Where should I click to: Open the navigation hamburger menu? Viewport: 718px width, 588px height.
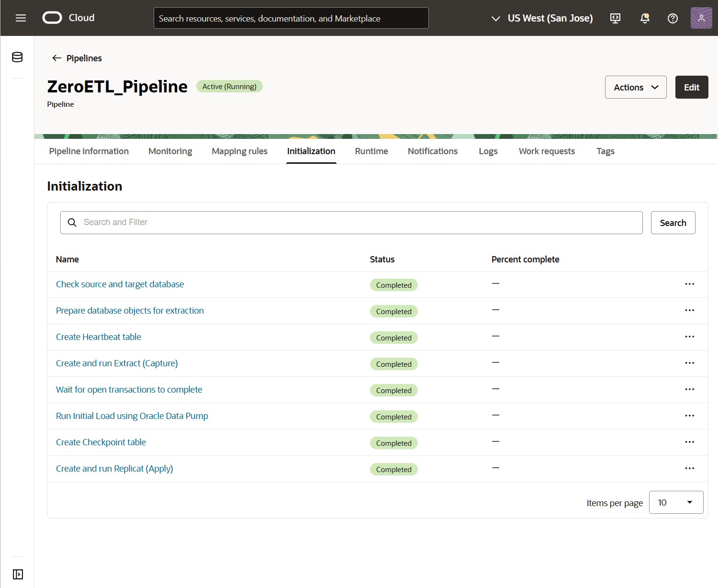[x=21, y=18]
